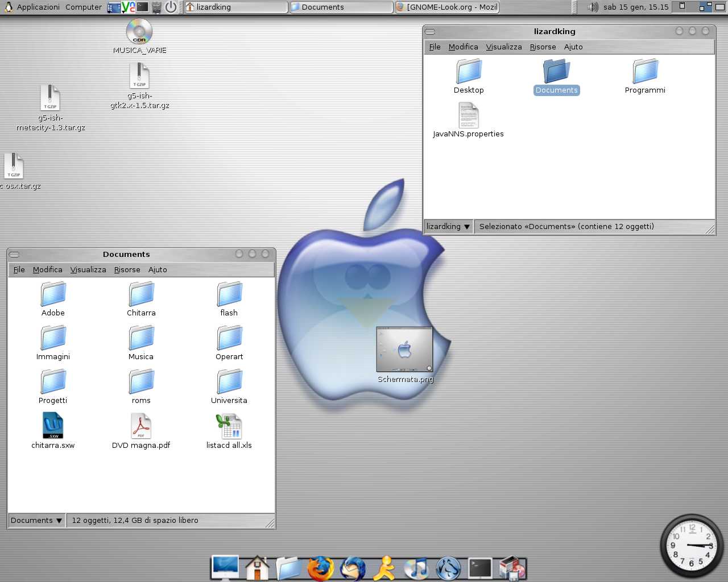Viewport: 728px width, 582px height.
Task: Select the Programmi folder
Action: 645,77
